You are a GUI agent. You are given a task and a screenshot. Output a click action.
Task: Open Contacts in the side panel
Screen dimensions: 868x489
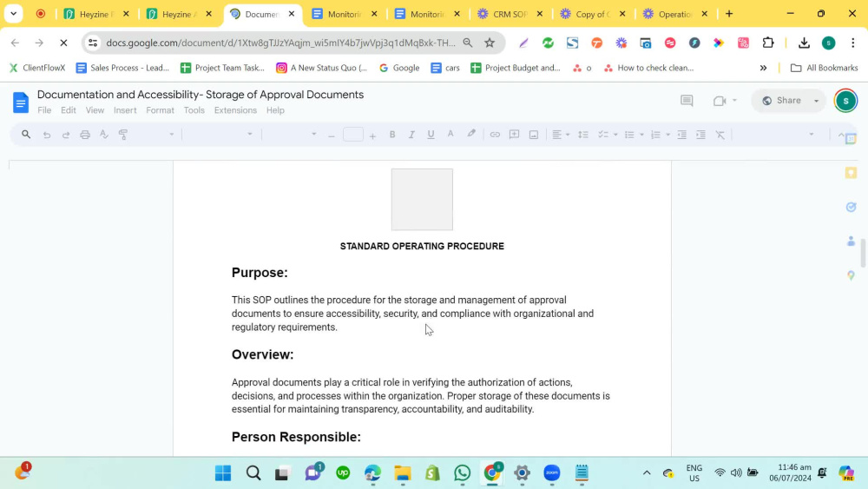coord(851,241)
